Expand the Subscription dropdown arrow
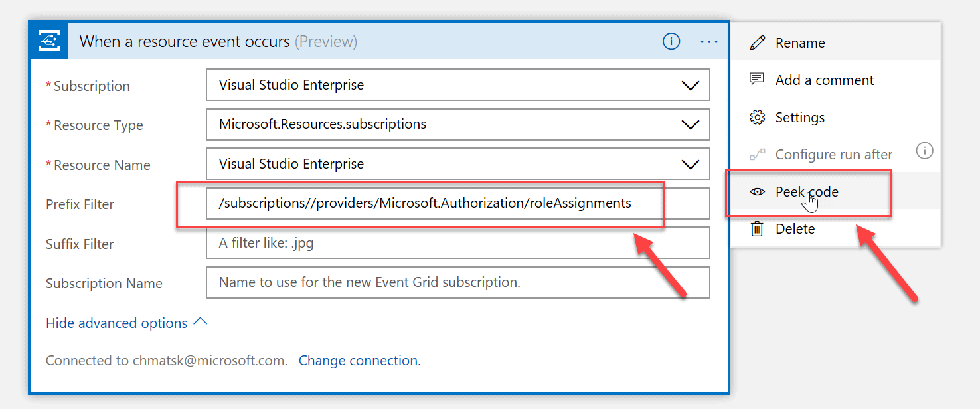980x409 pixels. pyautogui.click(x=691, y=86)
